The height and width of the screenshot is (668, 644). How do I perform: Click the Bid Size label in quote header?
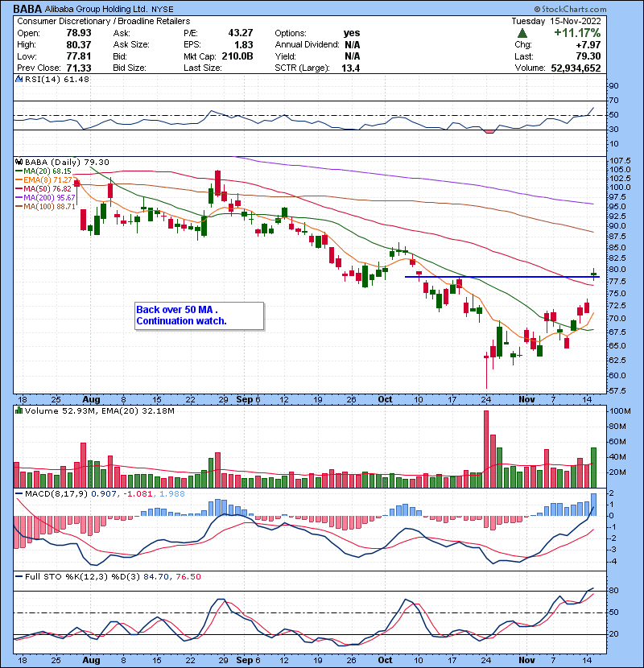[130, 68]
